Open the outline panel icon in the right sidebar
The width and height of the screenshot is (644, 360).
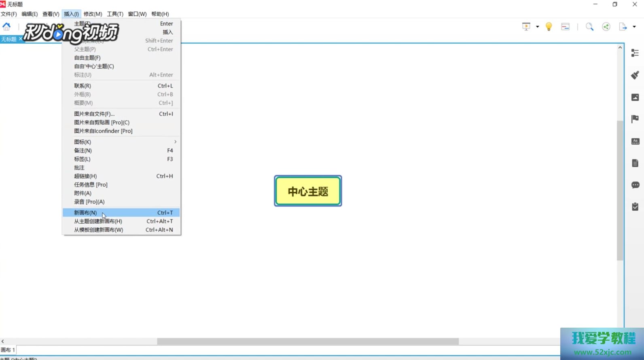coord(635,53)
